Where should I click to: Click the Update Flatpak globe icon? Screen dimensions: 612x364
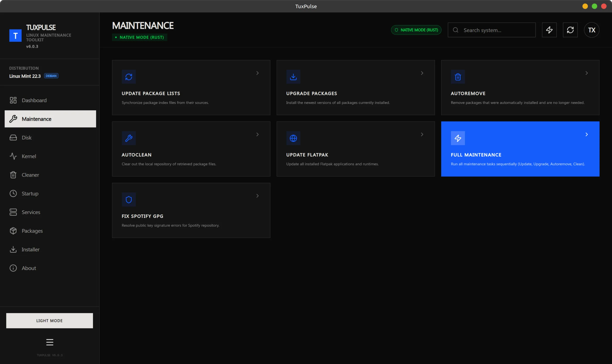point(293,138)
